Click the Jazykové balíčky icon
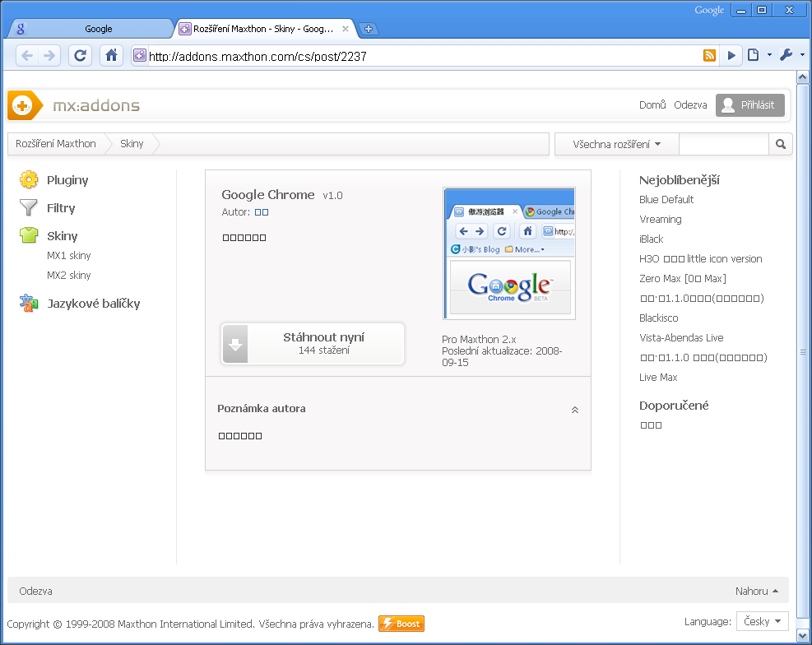This screenshot has width=812, height=645. pyautogui.click(x=29, y=303)
